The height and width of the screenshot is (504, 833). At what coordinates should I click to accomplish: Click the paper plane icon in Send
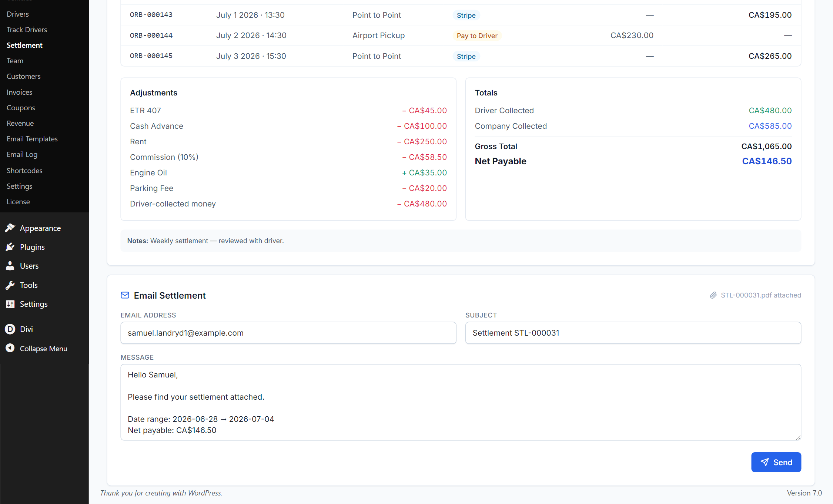[765, 462]
